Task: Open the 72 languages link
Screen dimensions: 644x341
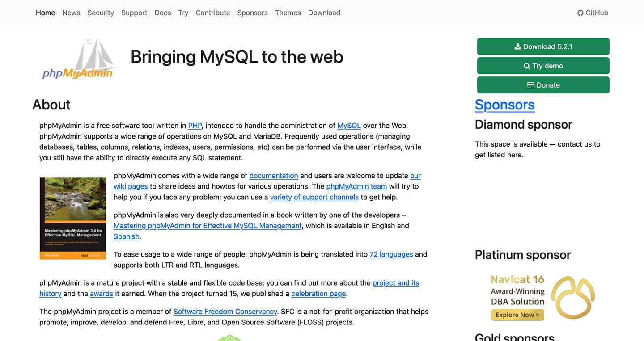Action: click(391, 254)
